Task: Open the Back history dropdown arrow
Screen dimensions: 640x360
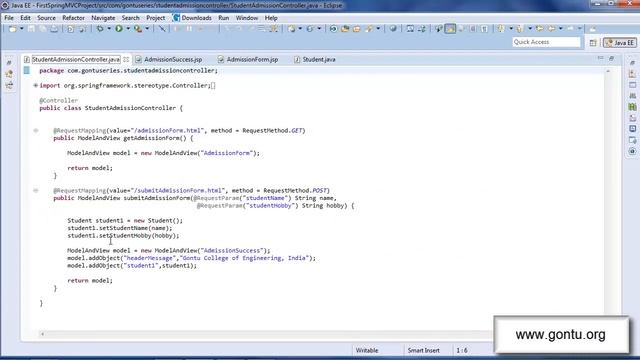Action: click(560, 29)
